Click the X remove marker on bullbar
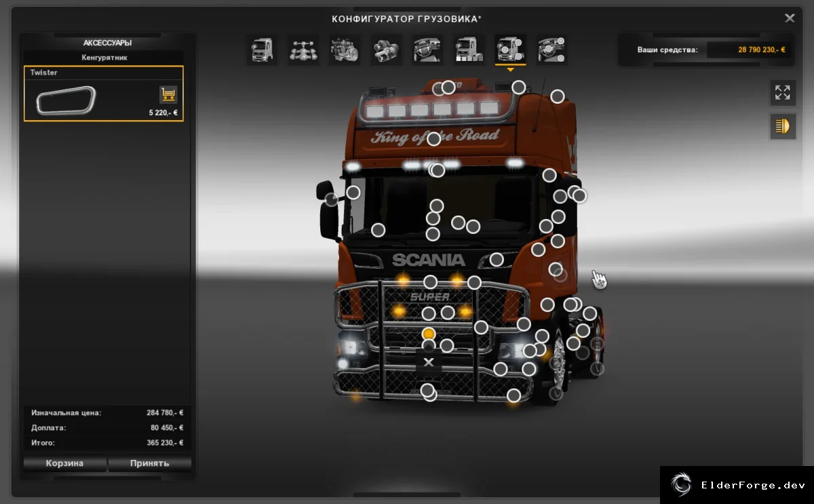 pos(429,362)
